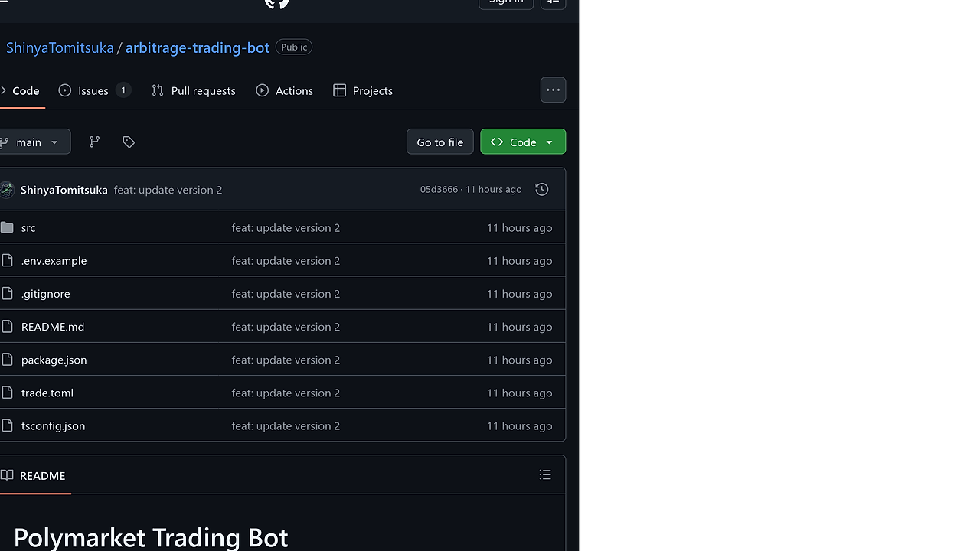Click the trade.toml file icon
The image size is (980, 551).
point(7,393)
